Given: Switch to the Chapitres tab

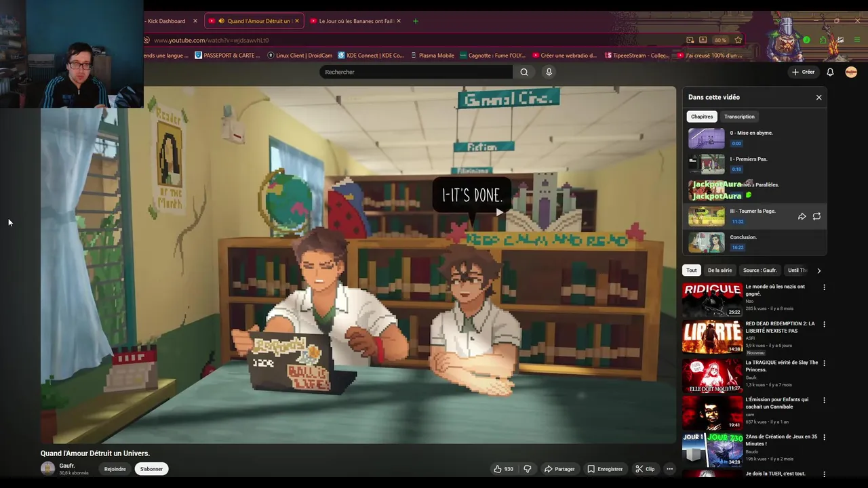Looking at the screenshot, I should click(x=702, y=117).
